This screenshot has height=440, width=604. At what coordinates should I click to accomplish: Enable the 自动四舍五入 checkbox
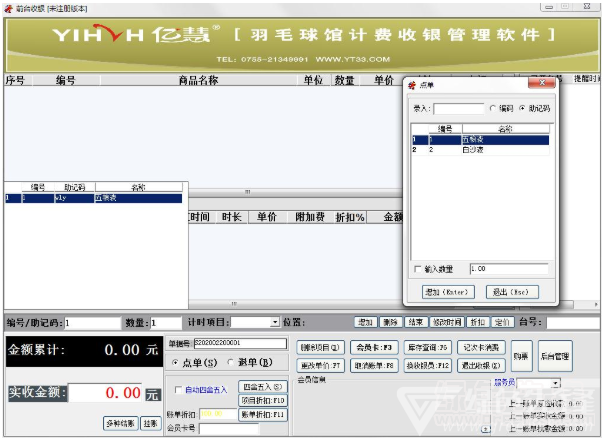[178, 390]
